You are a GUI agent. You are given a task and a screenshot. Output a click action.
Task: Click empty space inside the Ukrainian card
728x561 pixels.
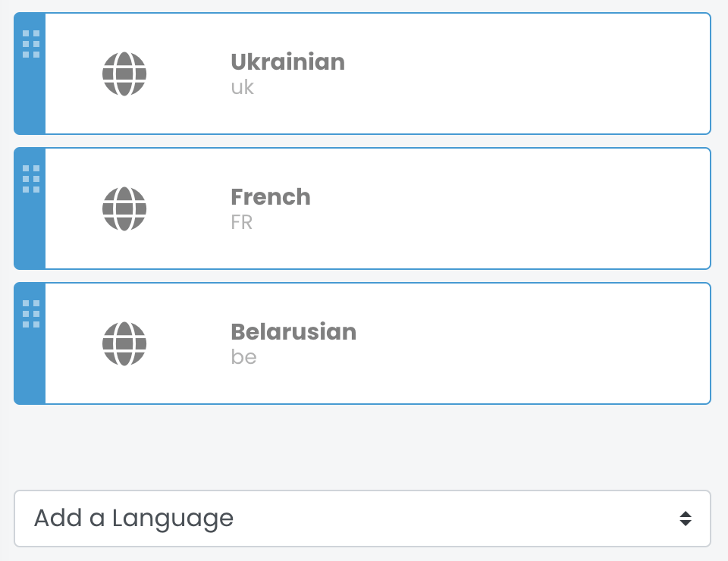(531, 74)
